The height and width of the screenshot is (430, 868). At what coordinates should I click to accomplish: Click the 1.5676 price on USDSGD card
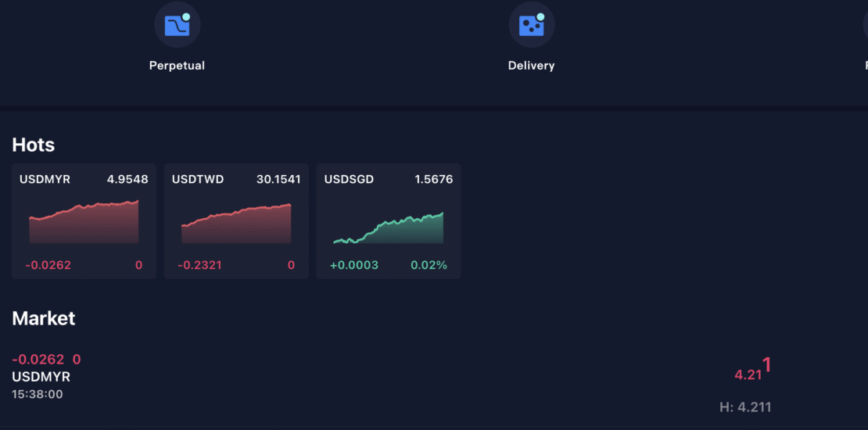433,179
